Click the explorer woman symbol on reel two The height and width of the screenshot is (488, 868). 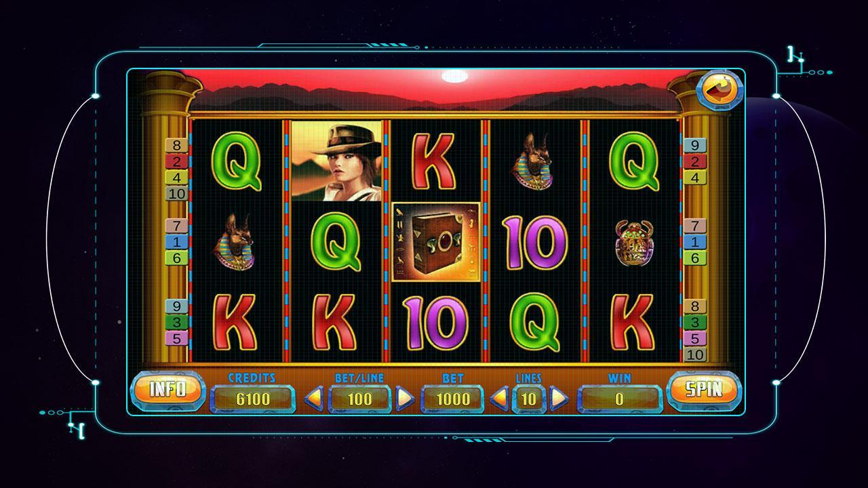point(336,161)
